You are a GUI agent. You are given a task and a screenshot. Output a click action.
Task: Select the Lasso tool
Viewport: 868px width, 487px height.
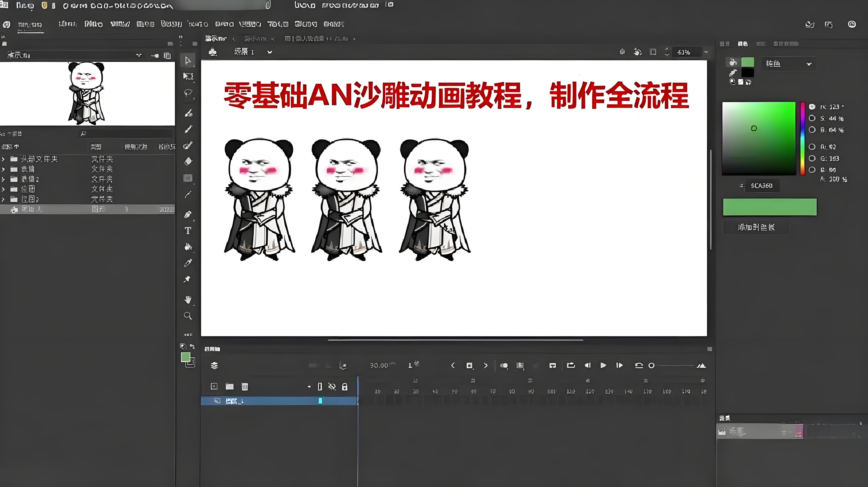coord(188,93)
